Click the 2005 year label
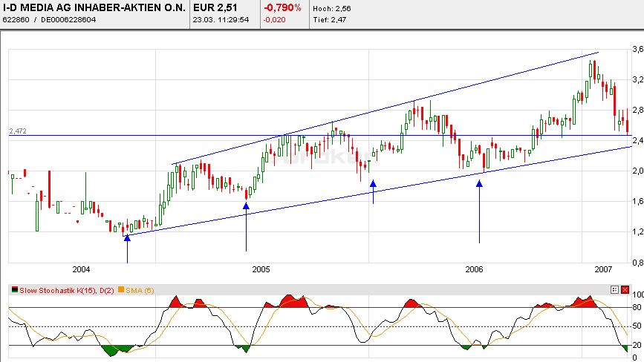 point(261,269)
